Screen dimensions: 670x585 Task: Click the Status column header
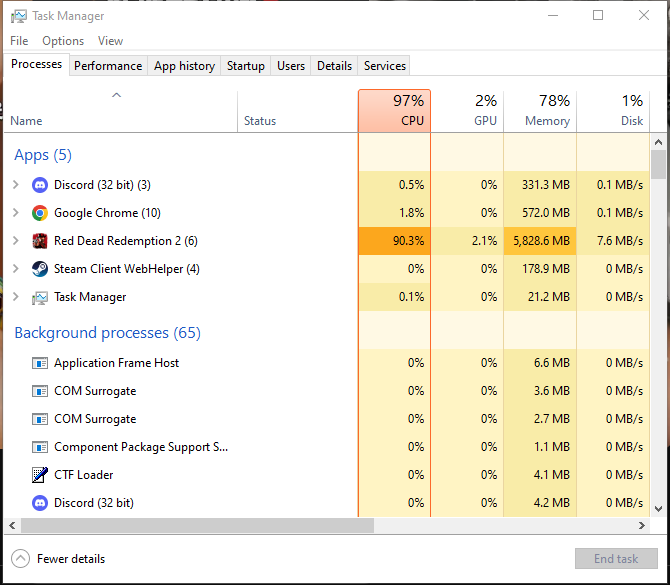(298, 111)
